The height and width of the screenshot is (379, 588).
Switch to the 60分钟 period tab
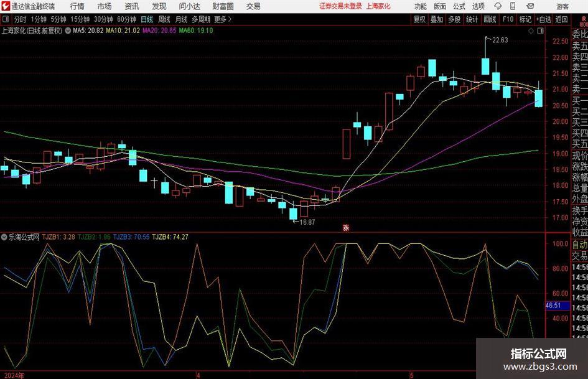point(126,19)
